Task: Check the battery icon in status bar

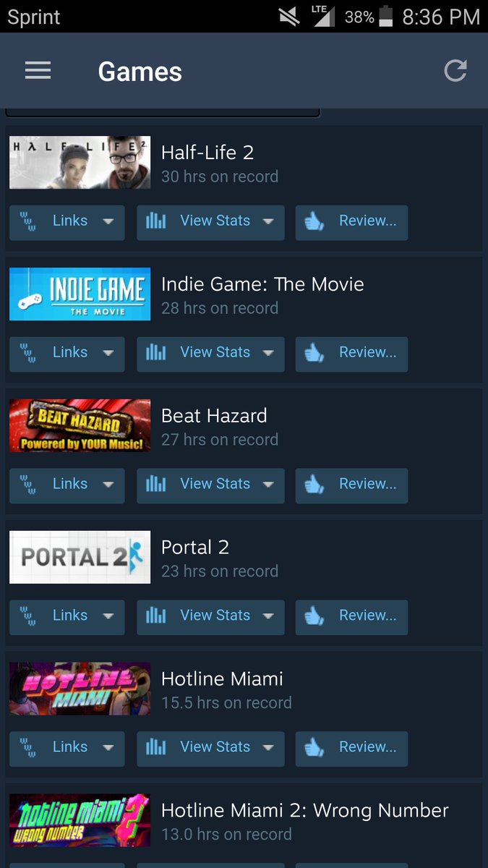Action: coord(387,17)
